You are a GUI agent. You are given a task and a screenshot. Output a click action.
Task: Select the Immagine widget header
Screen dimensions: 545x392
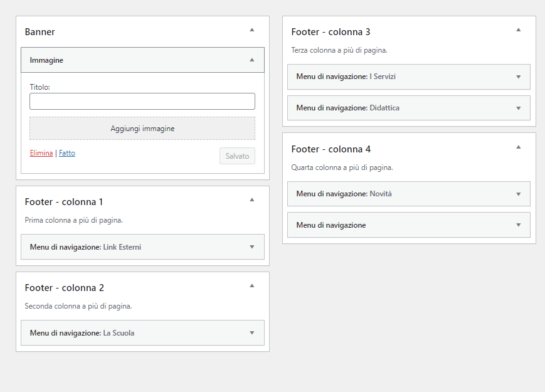tap(142, 60)
